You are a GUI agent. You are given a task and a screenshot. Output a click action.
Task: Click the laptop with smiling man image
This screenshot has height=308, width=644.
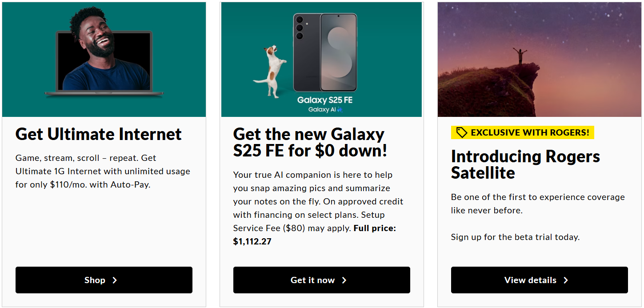coord(104,60)
